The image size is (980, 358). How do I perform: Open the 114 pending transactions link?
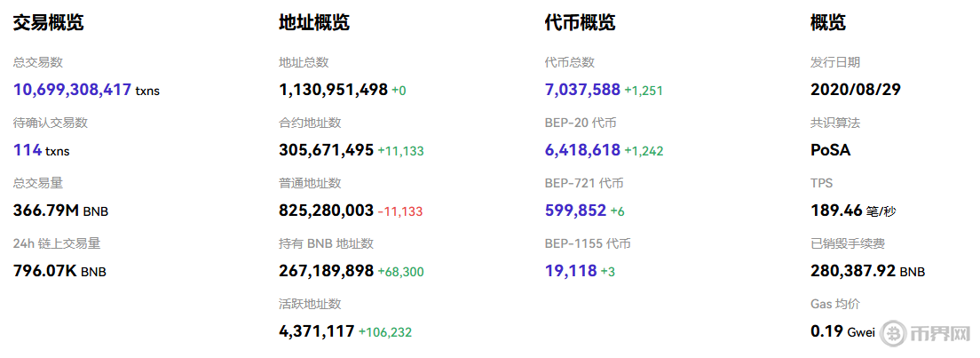[x=28, y=150]
